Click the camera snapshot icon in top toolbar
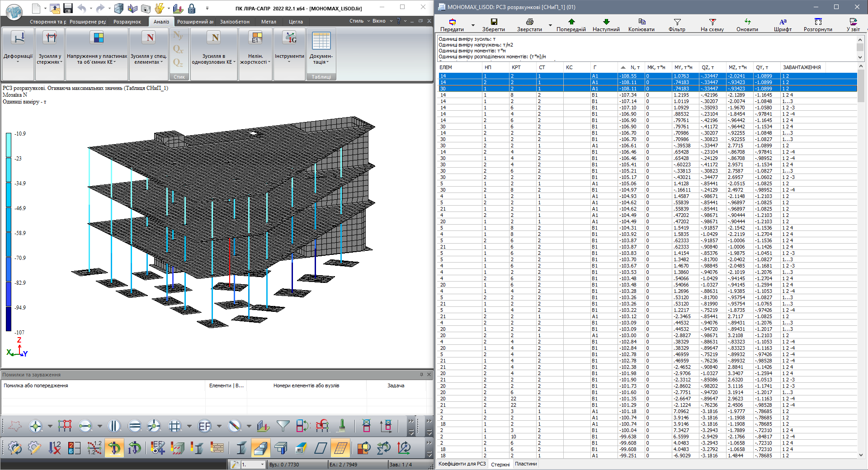The image size is (868, 470). click(x=146, y=8)
